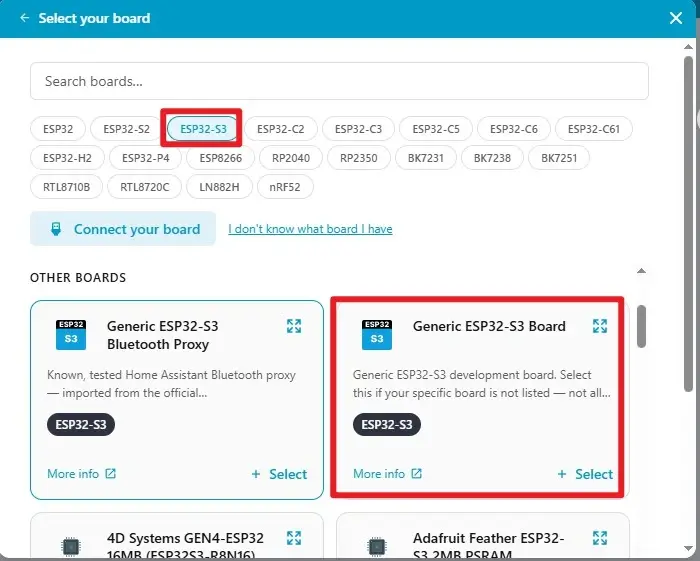Filter boards by RTL8720C chip
This screenshot has height=561, width=700.
click(x=145, y=187)
